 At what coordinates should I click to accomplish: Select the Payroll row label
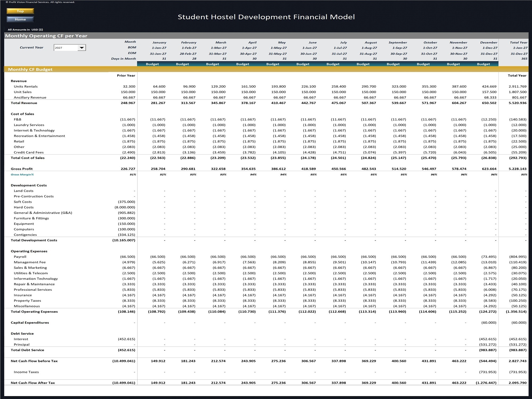click(x=20, y=257)
